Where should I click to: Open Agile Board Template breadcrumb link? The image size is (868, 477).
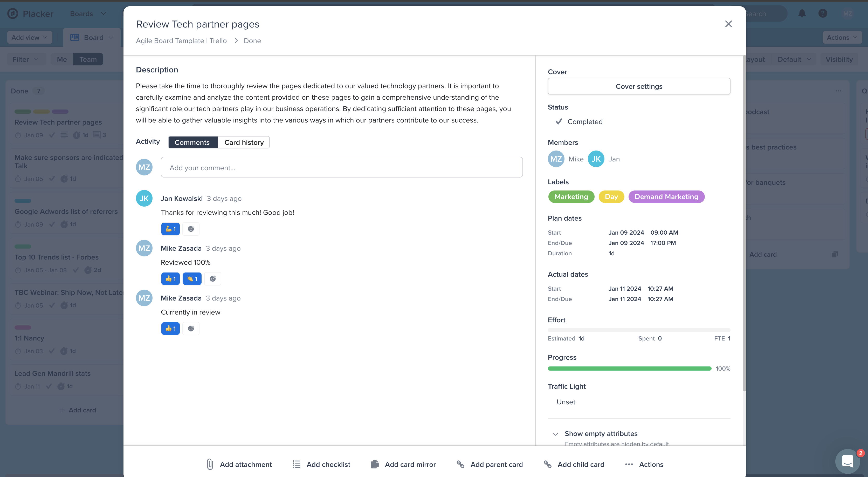[x=181, y=41]
